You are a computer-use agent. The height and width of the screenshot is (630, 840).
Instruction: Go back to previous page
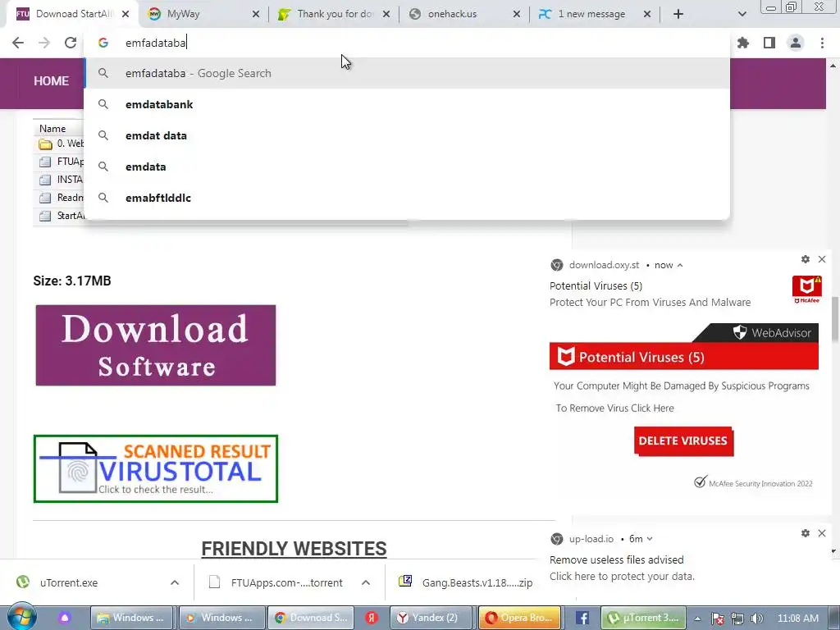pos(18,43)
